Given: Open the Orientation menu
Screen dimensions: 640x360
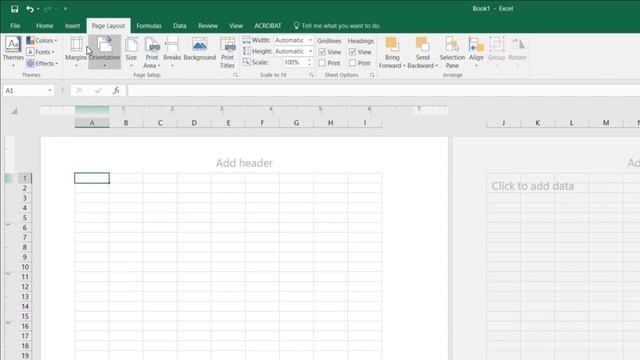Looking at the screenshot, I should (x=104, y=52).
